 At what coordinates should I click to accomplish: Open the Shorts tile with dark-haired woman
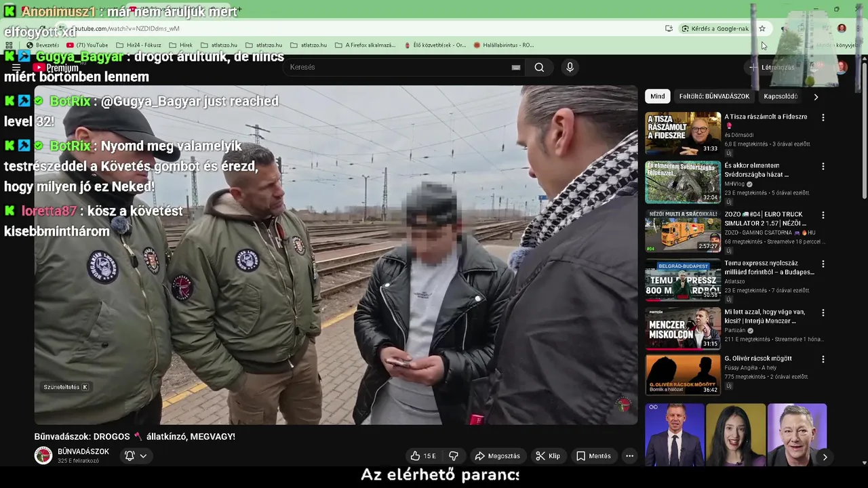pos(735,435)
